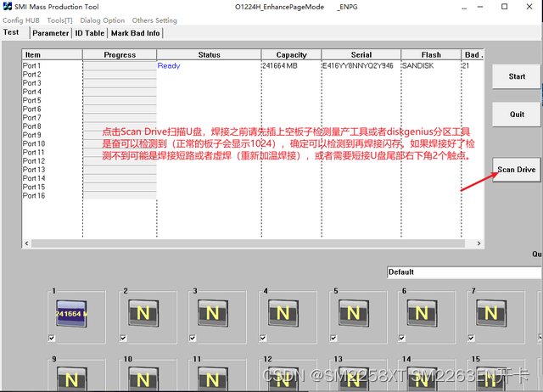Click the Status column header
This screenshot has width=543, height=392.
tap(209, 54)
